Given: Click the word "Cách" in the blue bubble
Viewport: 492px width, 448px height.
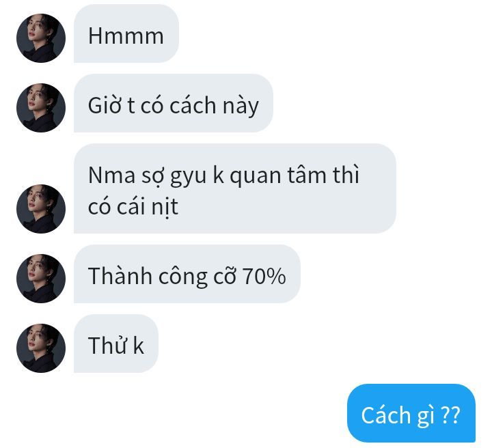Looking at the screenshot, I should pyautogui.click(x=386, y=415).
